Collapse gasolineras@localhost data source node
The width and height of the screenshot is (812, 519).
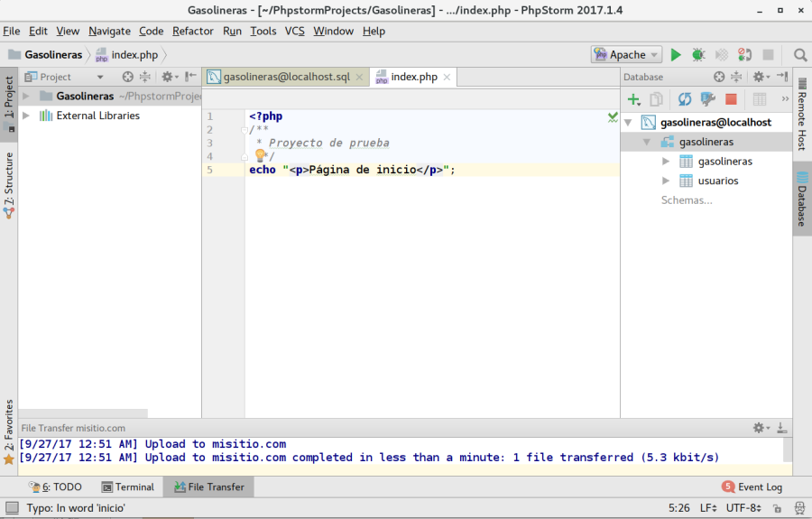pyautogui.click(x=628, y=123)
